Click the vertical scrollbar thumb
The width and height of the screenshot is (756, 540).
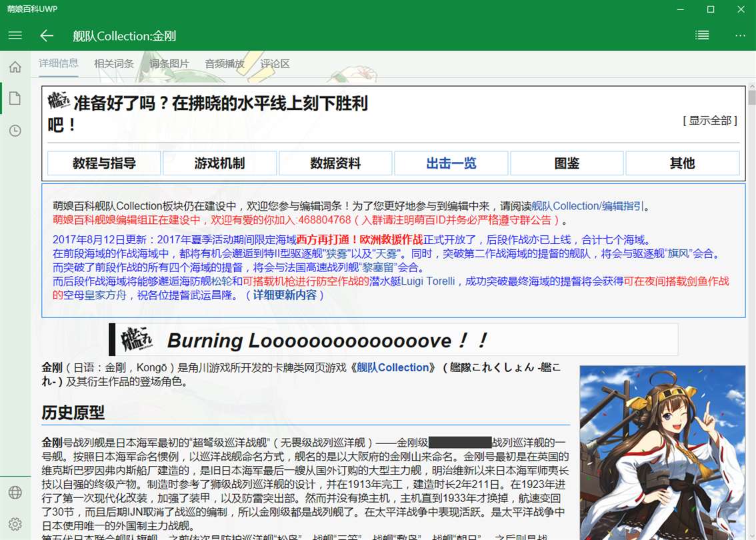click(x=751, y=97)
